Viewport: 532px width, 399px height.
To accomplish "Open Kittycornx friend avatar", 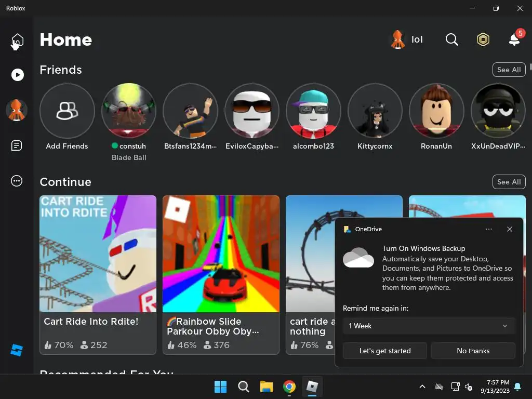I will click(375, 111).
